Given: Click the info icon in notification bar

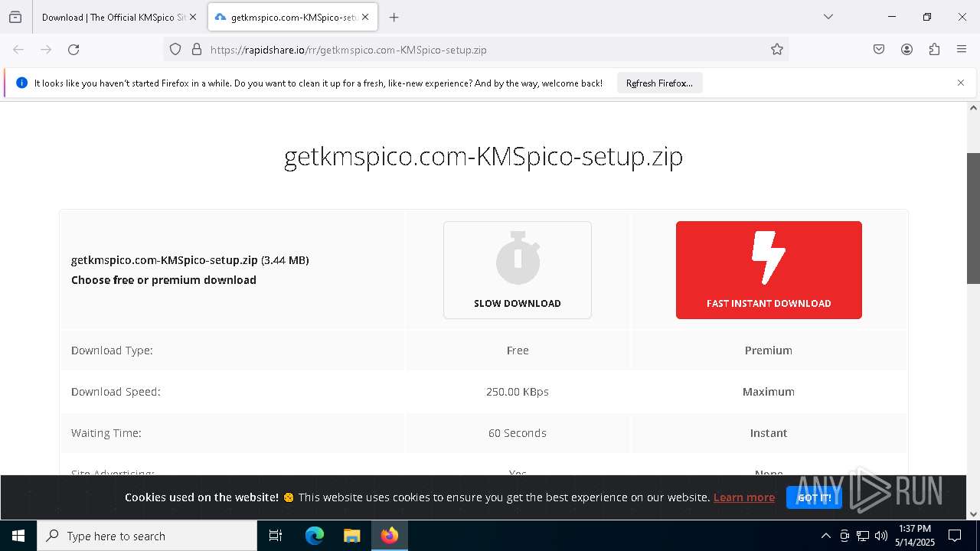Looking at the screenshot, I should point(21,83).
